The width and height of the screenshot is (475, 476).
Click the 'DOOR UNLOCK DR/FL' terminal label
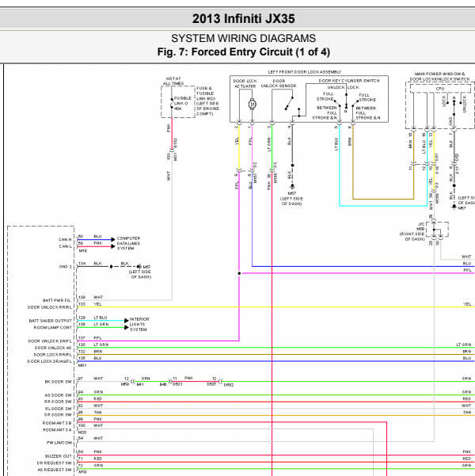(50, 341)
